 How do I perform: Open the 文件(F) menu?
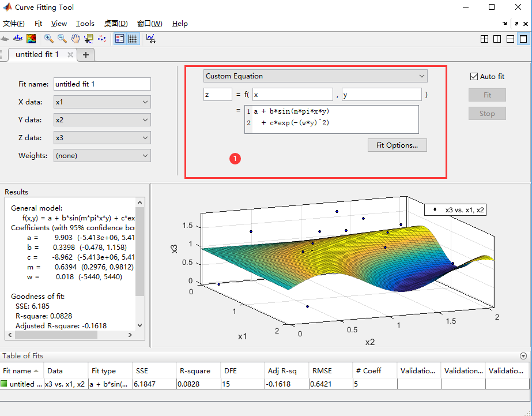[x=14, y=24]
